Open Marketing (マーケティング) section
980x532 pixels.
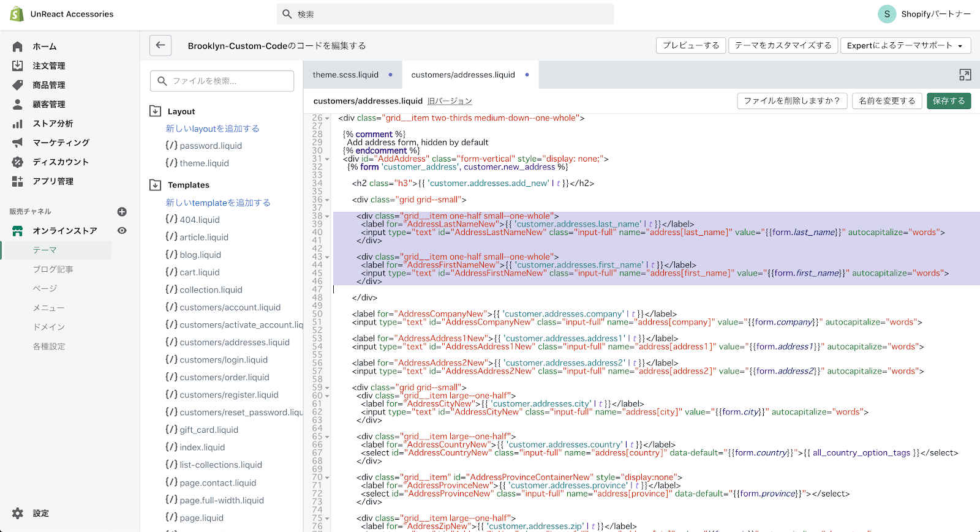(61, 143)
